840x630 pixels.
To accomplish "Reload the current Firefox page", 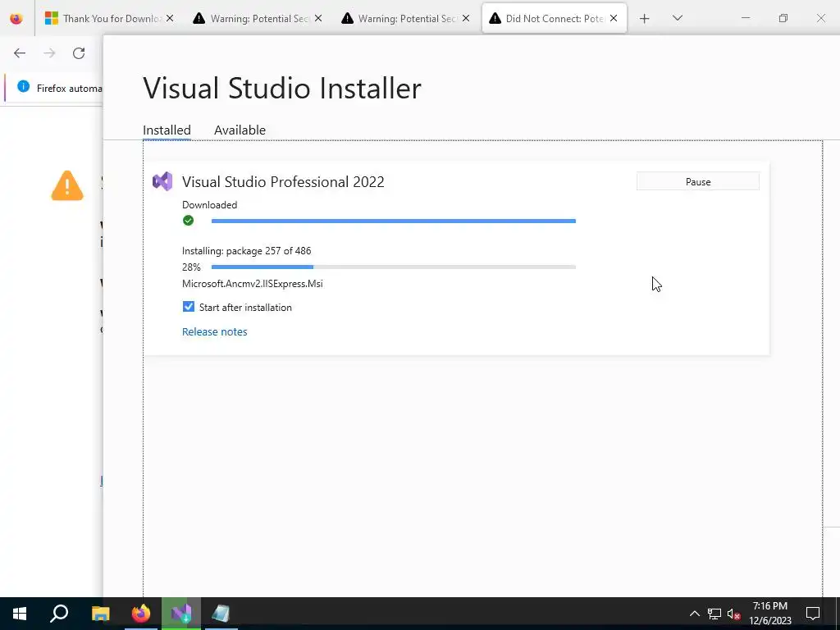I will click(79, 53).
